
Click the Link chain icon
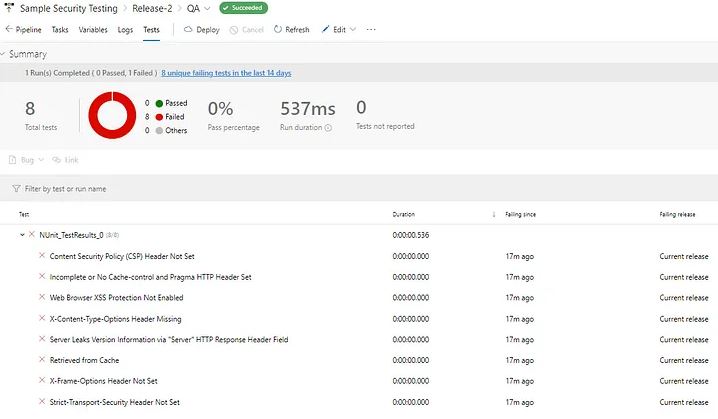coord(56,160)
